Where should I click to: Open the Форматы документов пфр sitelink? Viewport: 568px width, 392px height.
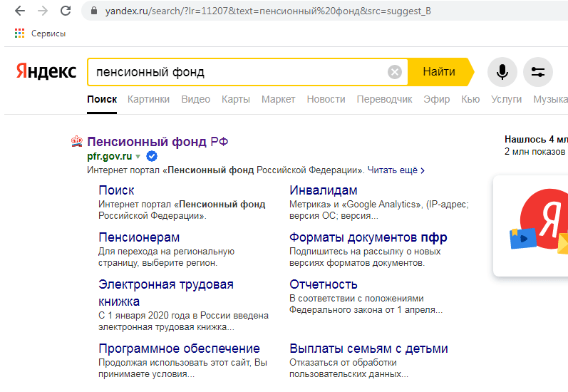pyautogui.click(x=368, y=237)
